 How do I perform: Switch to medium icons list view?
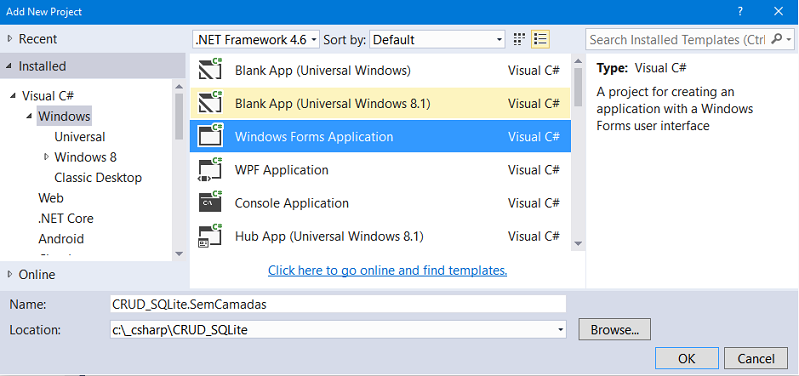pyautogui.click(x=540, y=39)
